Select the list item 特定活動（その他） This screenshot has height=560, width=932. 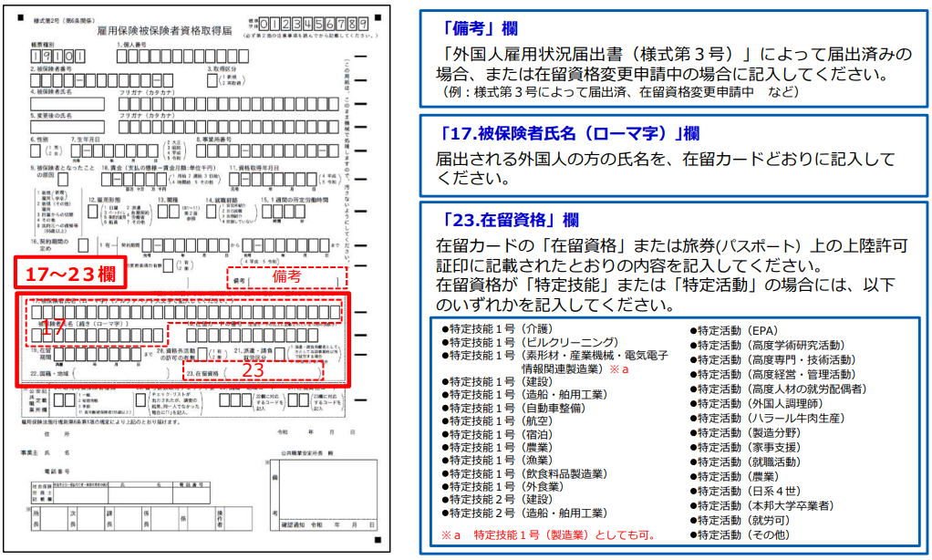(x=740, y=535)
